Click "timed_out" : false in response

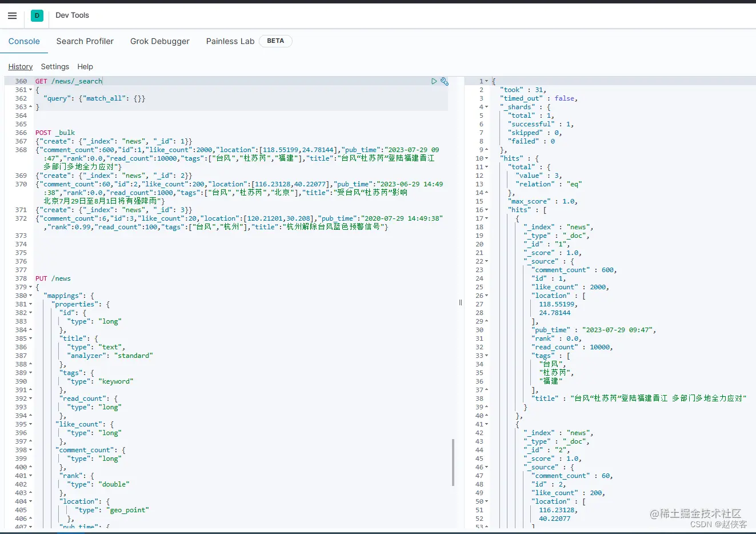539,98
